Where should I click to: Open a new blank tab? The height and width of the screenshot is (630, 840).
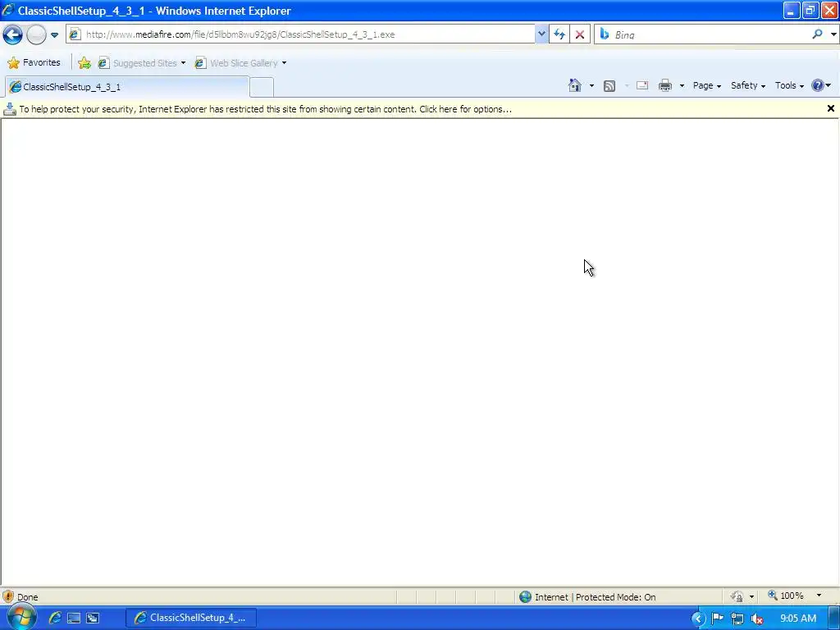pos(262,87)
